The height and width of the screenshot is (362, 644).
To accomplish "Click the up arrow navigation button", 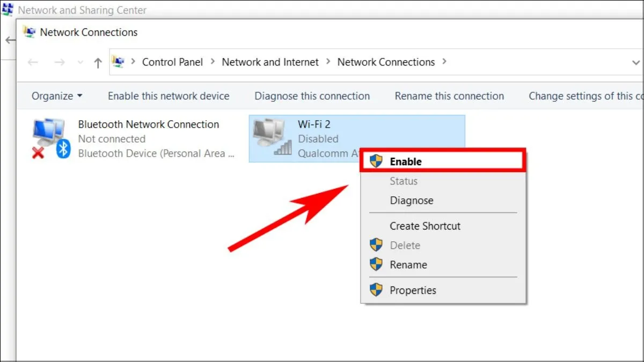I will 98,63.
